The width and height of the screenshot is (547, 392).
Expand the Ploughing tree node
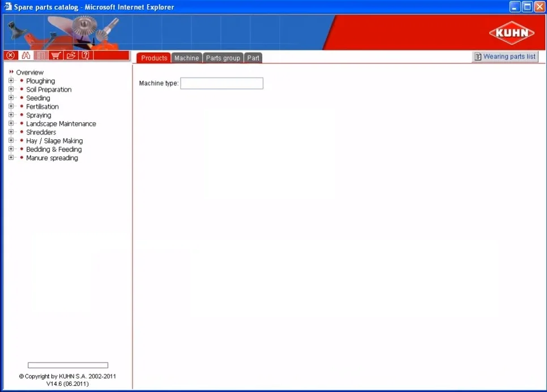pyautogui.click(x=11, y=80)
